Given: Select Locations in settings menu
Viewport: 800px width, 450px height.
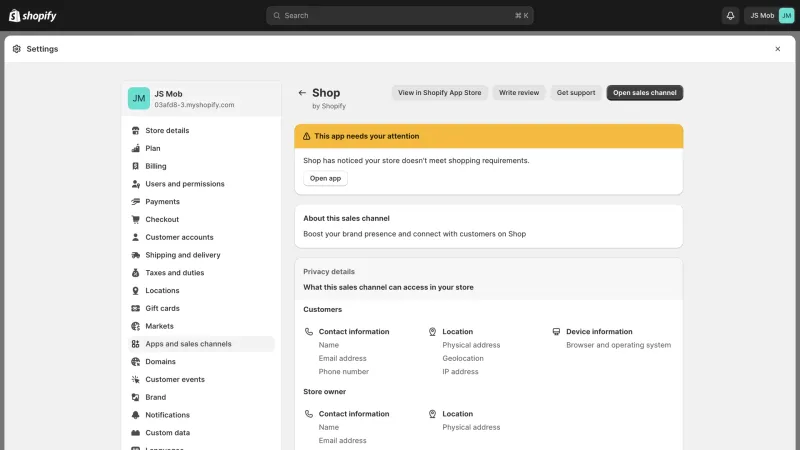Looking at the screenshot, I should (x=202, y=291).
